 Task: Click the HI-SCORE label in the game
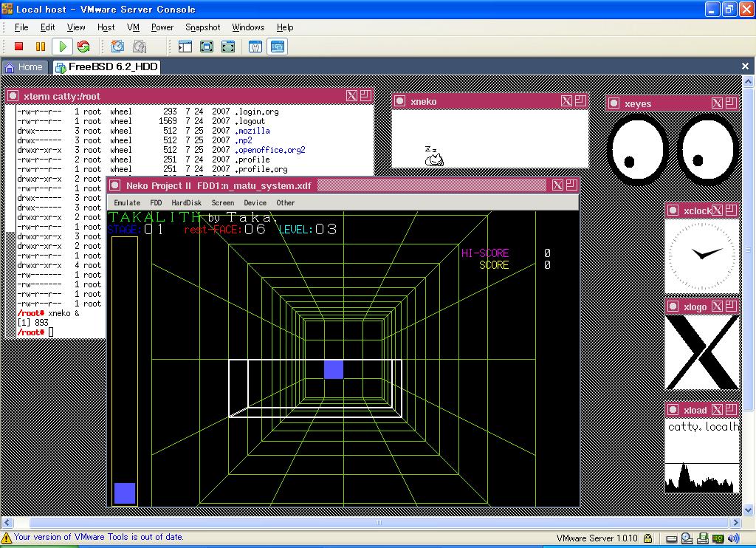[485, 253]
